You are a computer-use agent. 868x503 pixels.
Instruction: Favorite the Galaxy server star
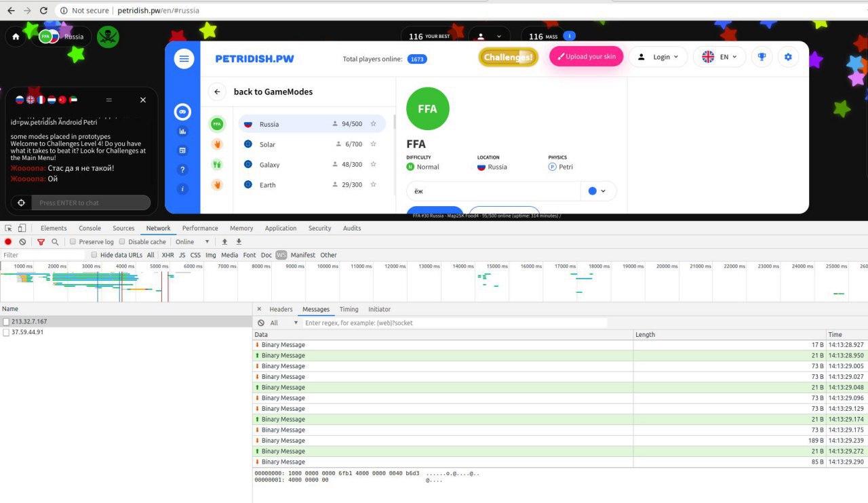pyautogui.click(x=373, y=165)
